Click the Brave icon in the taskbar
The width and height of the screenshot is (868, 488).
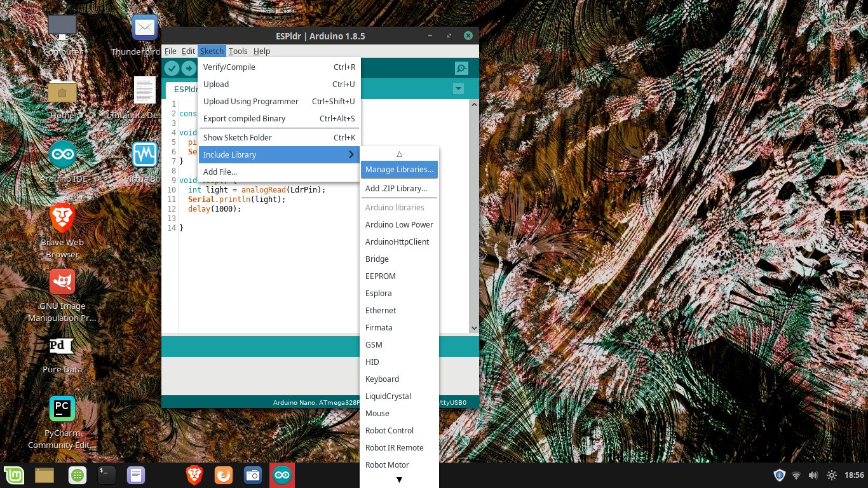[x=194, y=475]
